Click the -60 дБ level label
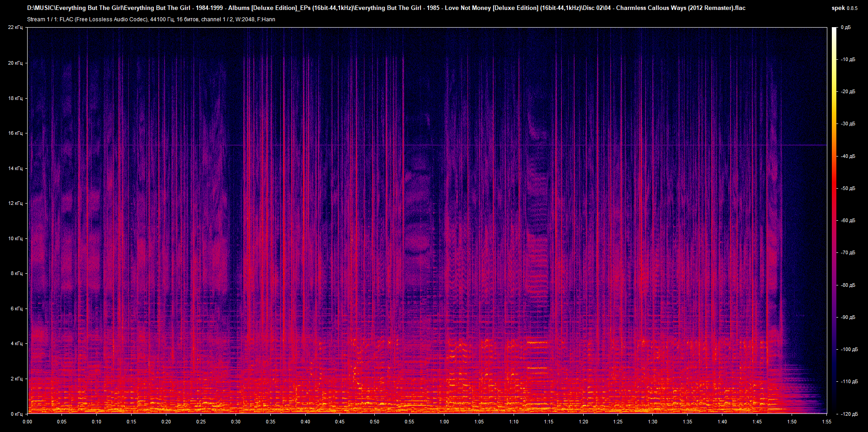 coord(848,221)
